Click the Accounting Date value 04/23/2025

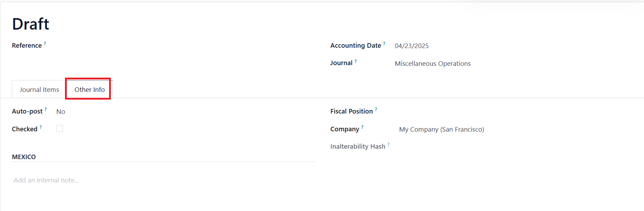click(x=411, y=46)
